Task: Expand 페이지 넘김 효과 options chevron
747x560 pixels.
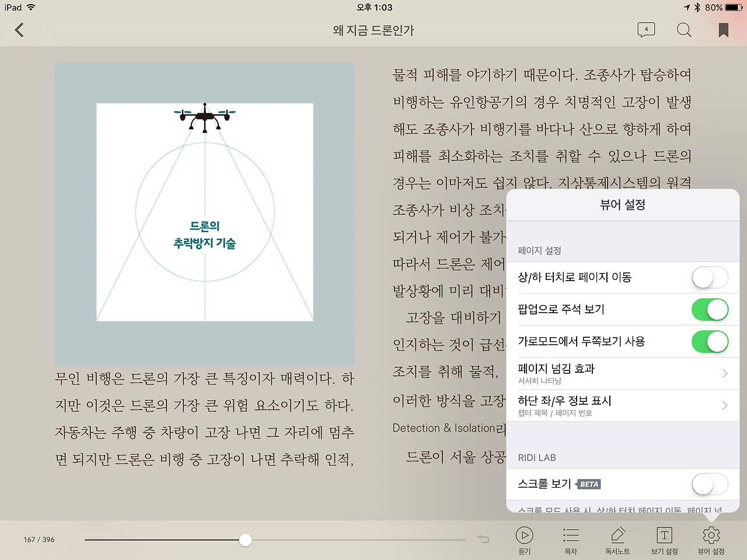Action: [725, 373]
